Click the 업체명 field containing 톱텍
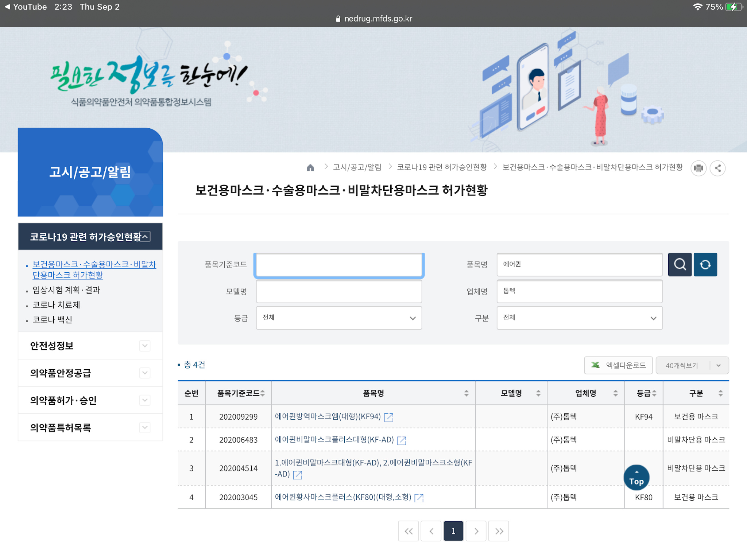Viewport: 747px width, 560px height. click(x=580, y=291)
